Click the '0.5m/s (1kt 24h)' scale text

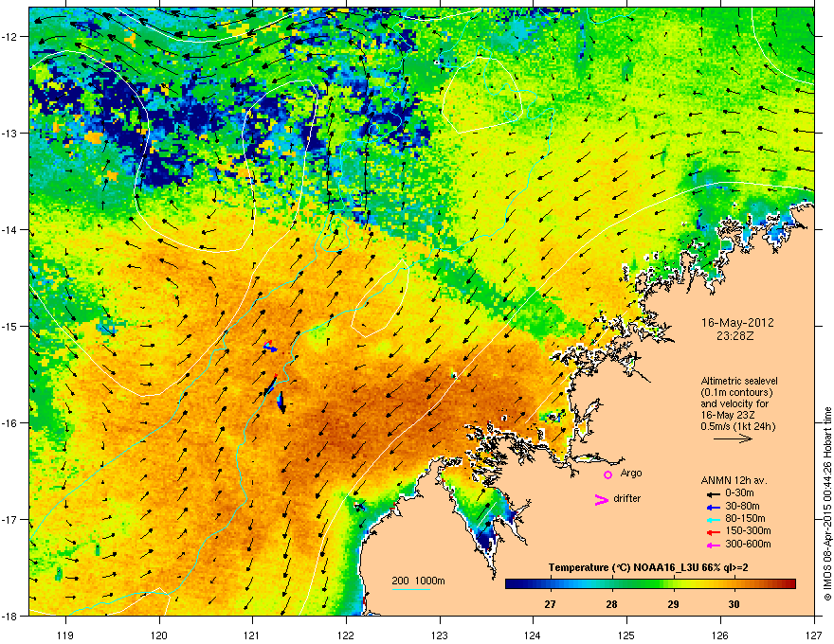(737, 426)
